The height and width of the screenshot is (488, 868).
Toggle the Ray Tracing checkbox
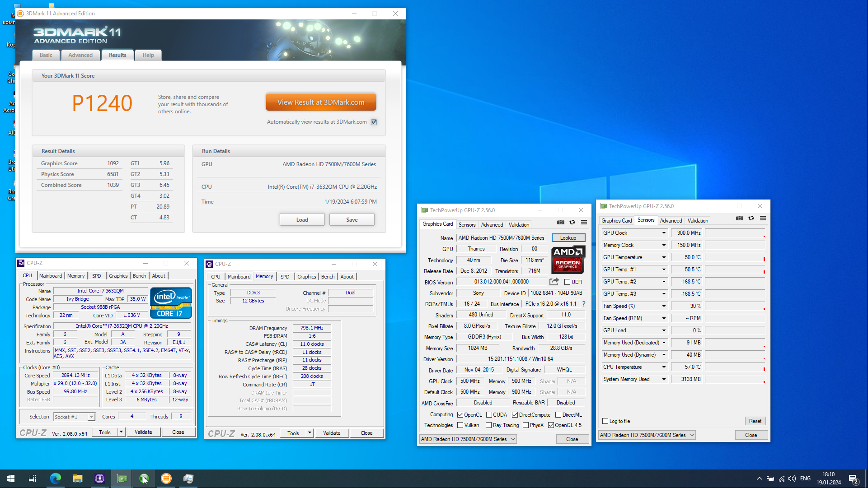(x=488, y=425)
